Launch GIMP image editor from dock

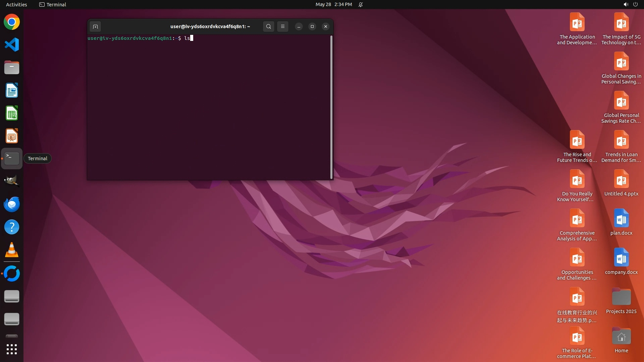click(12, 181)
